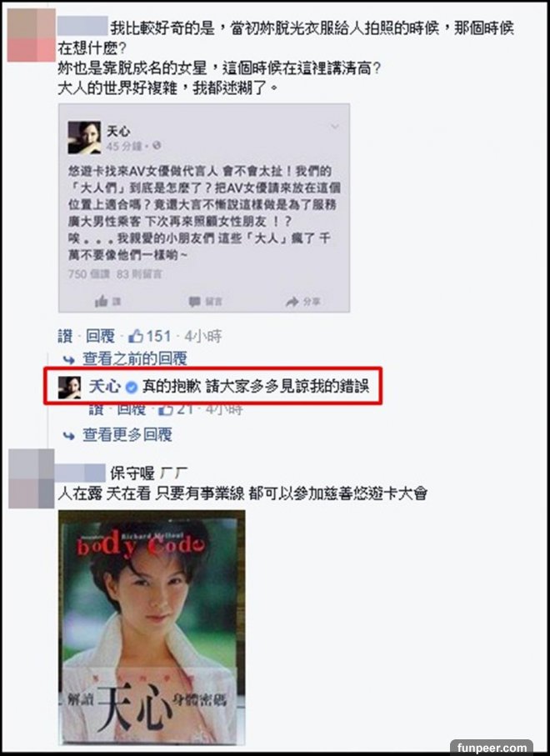Open 天心 profile picture in embedded post
Viewport: 550px width, 756px height.
point(84,138)
